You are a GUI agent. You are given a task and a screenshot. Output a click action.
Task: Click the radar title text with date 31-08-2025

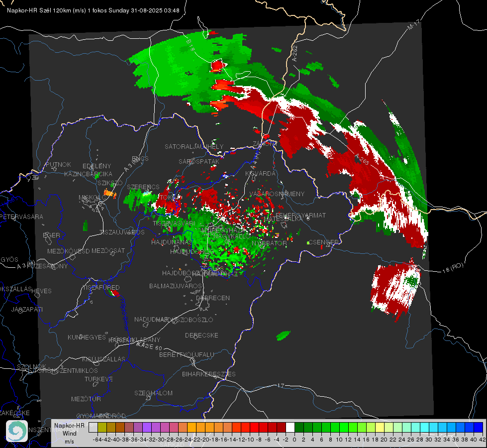click(93, 10)
